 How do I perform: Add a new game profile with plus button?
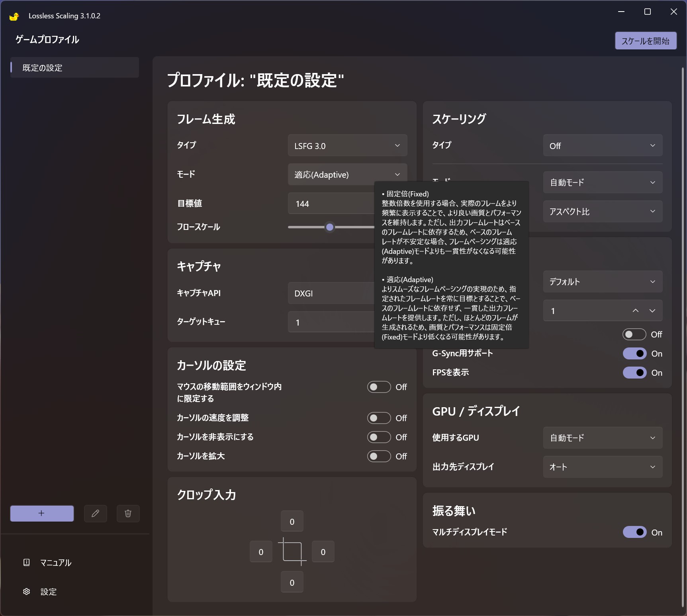42,513
